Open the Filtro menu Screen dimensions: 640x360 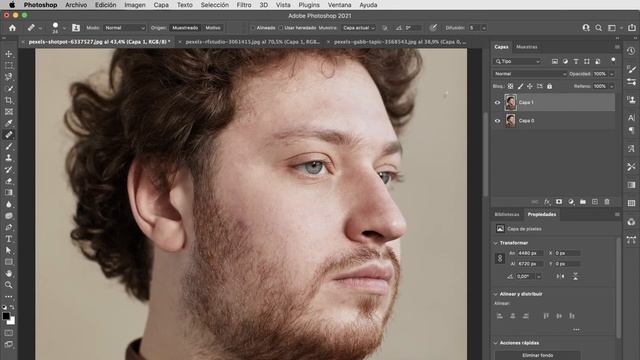click(244, 5)
